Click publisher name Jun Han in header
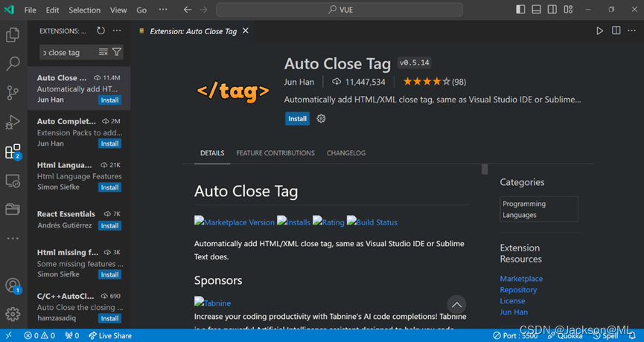Screen dimensions: 644x342 (x=299, y=82)
